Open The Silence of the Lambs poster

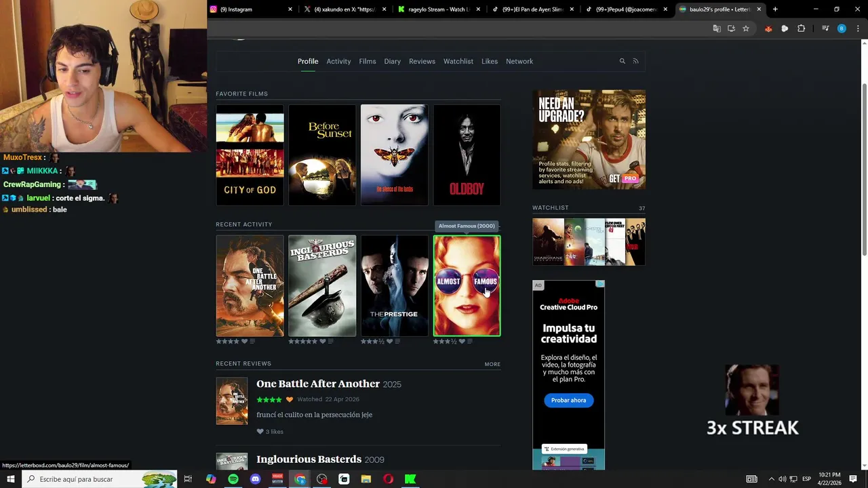point(395,155)
